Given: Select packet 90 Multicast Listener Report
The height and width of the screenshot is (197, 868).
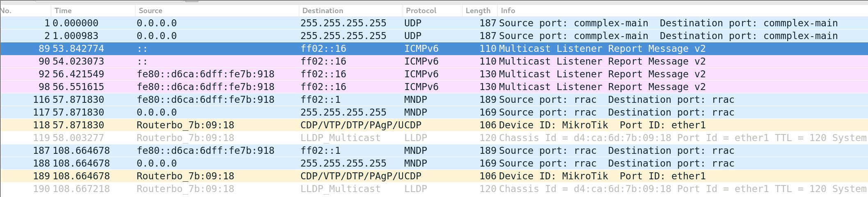Looking at the screenshot, I should pos(434,61).
